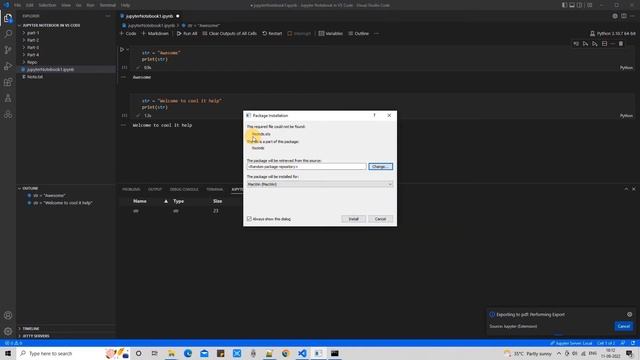The width and height of the screenshot is (640, 360).
Task: Open the Chrome taskbar icon
Action: click(x=286, y=353)
